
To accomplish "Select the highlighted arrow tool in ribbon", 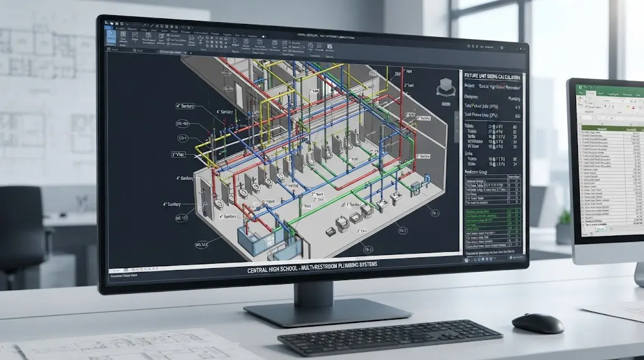I will pos(111,38).
